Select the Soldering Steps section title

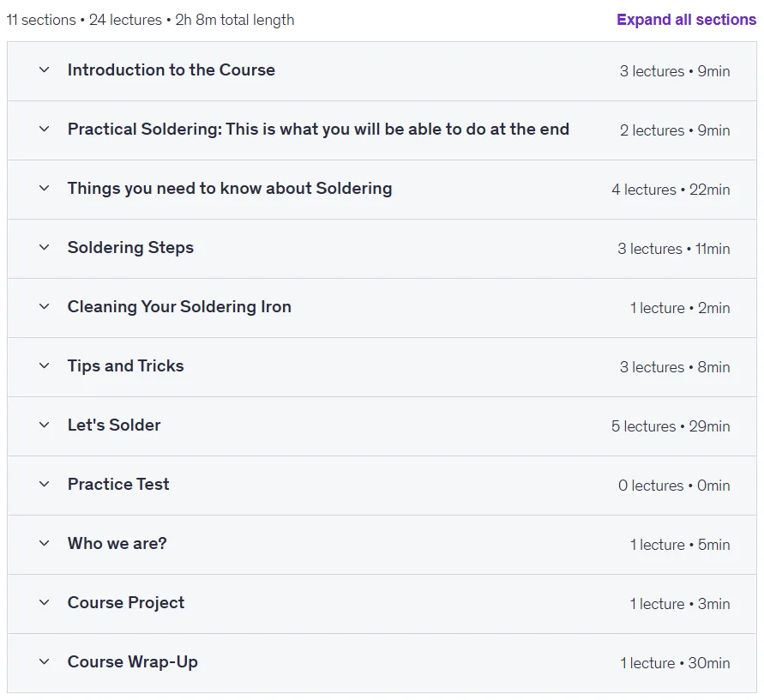[x=130, y=248]
